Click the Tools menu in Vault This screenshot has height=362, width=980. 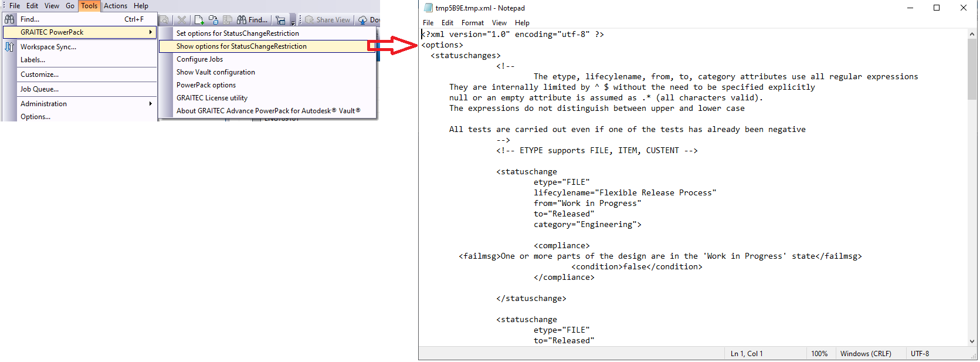pyautogui.click(x=89, y=6)
